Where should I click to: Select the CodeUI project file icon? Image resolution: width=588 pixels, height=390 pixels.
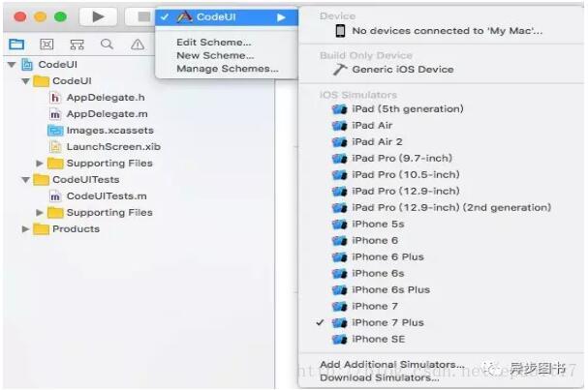[27, 65]
